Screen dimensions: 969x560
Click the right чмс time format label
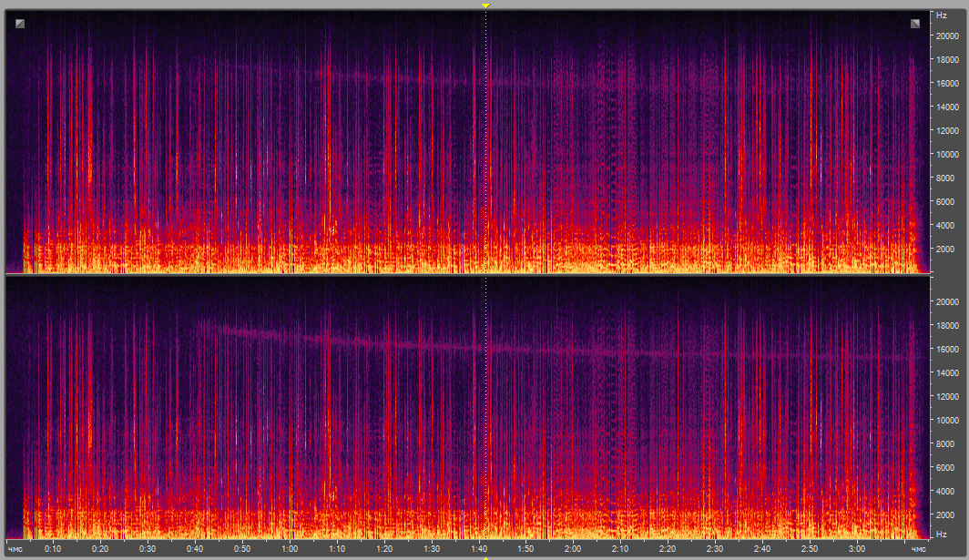point(919,549)
